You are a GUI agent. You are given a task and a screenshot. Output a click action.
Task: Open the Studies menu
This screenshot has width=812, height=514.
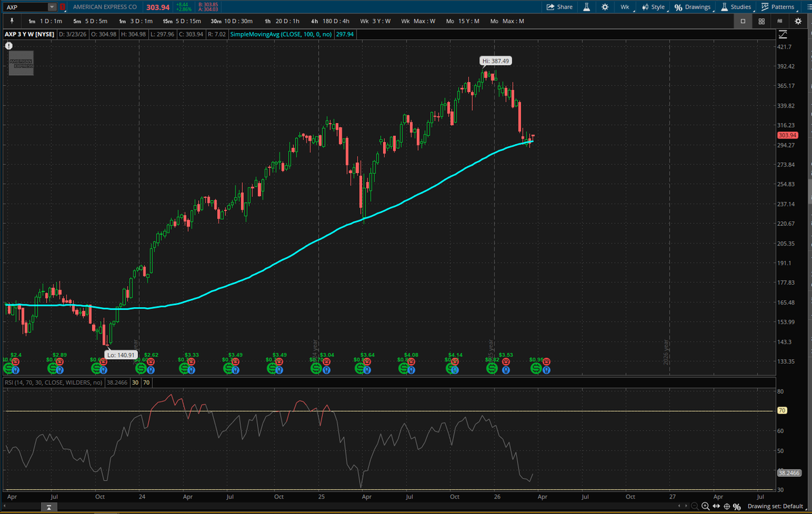(736, 7)
